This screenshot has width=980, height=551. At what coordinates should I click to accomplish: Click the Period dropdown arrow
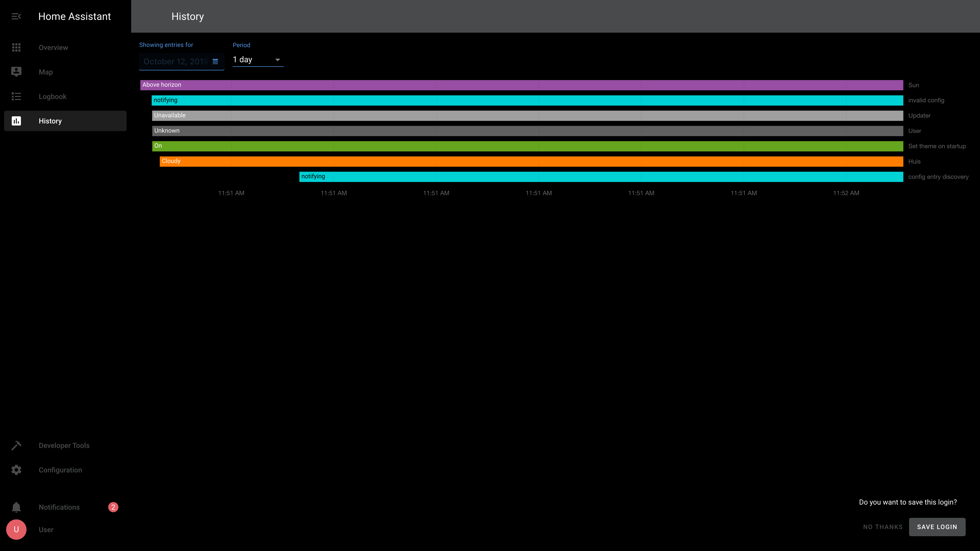277,60
